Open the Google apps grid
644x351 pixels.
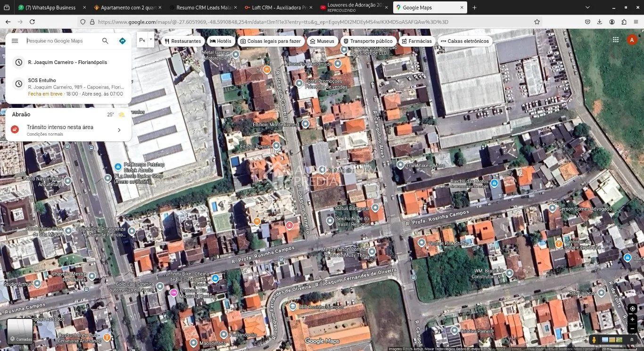[x=616, y=40]
